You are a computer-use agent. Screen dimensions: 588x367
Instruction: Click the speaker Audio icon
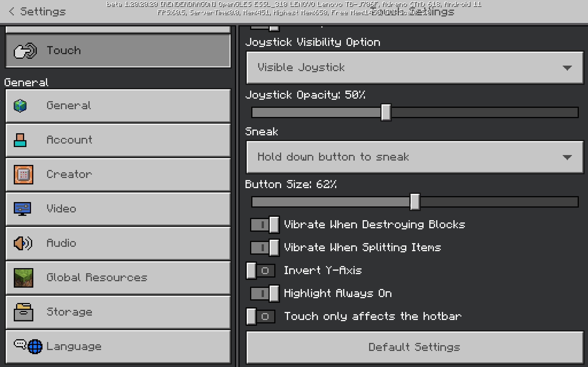[x=23, y=243]
